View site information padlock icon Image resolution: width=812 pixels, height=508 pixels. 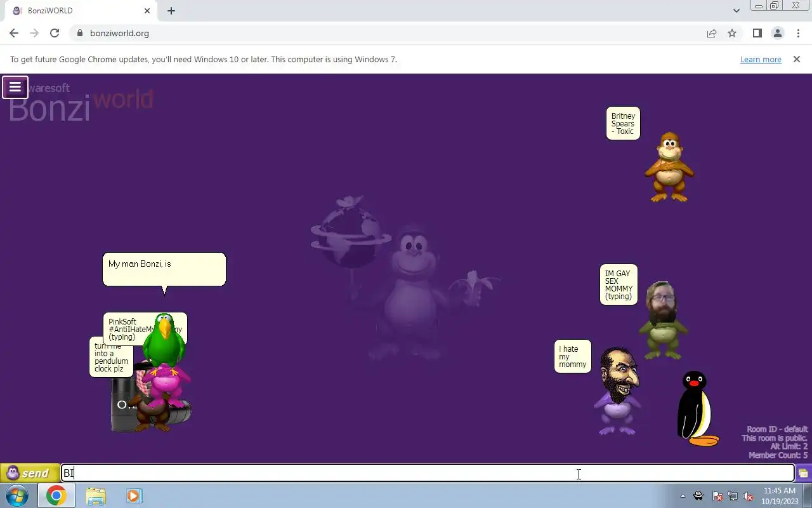pyautogui.click(x=79, y=33)
